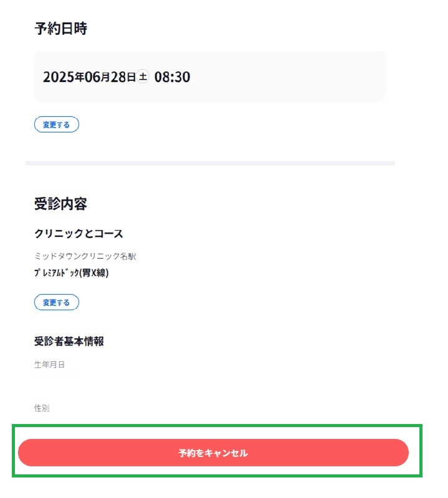Click the 受診者基本情報 heading
The width and height of the screenshot is (448, 498).
(x=69, y=341)
